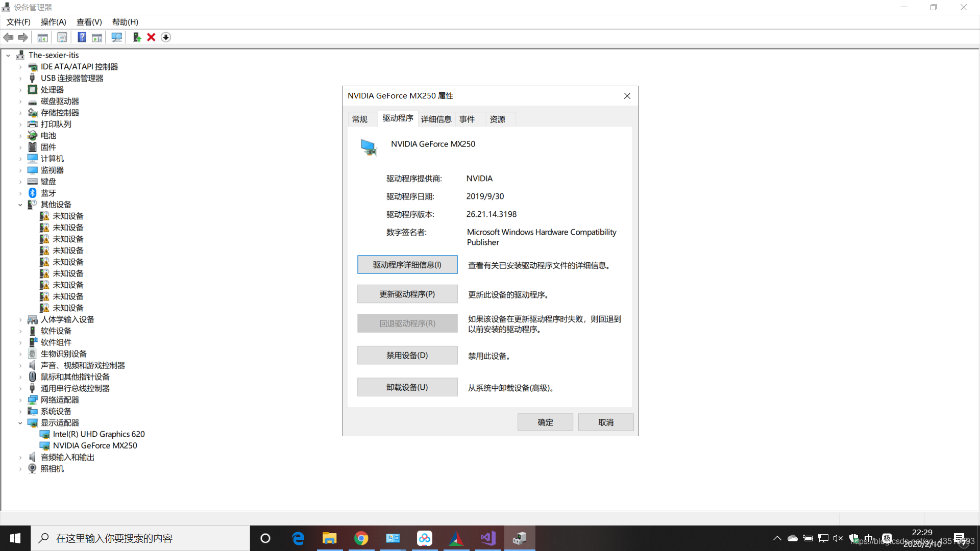Expand the 网络适配器 category
The width and height of the screenshot is (980, 551).
coord(20,399)
